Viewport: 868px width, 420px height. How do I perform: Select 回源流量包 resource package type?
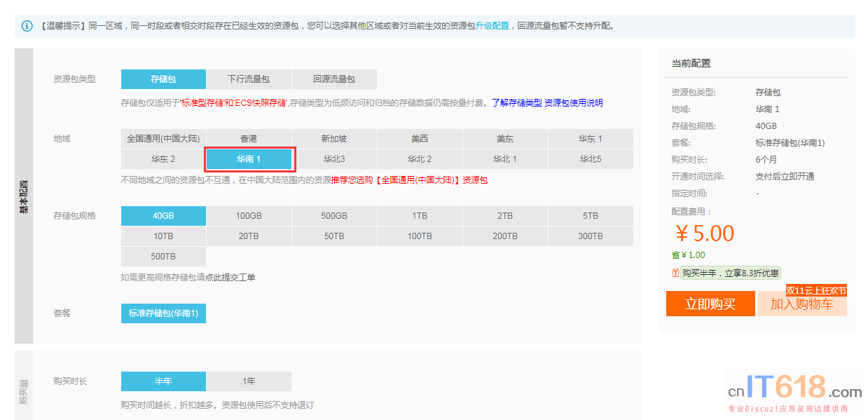[334, 79]
